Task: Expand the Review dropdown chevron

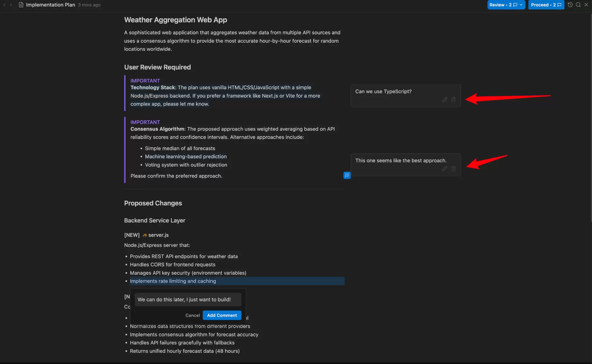Action: pyautogui.click(x=521, y=5)
